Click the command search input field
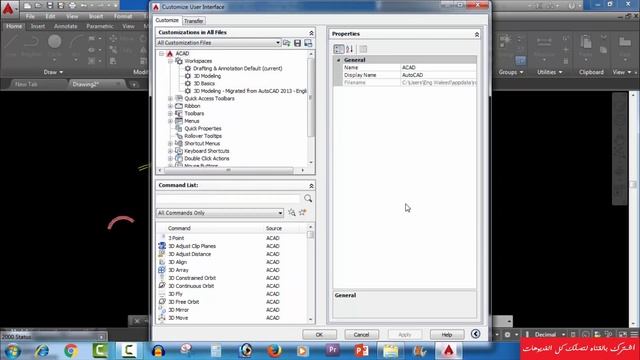The image size is (640, 360). (x=228, y=199)
